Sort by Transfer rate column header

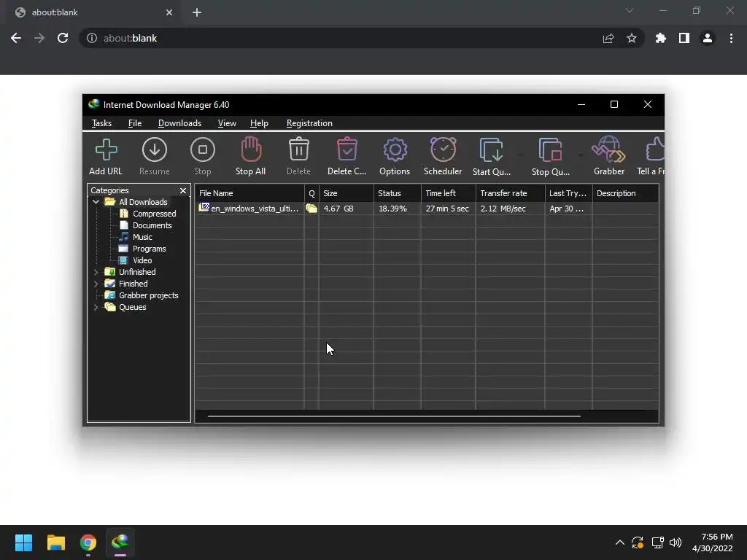tap(510, 193)
